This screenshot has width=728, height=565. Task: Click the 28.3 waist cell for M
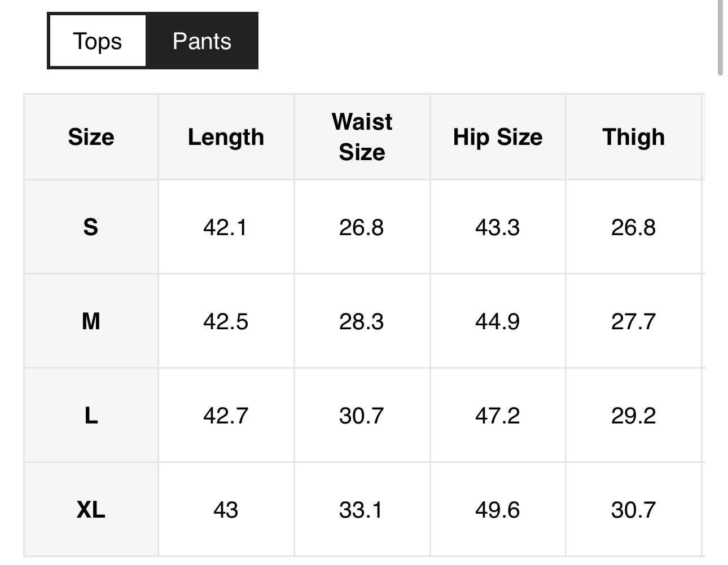point(362,321)
